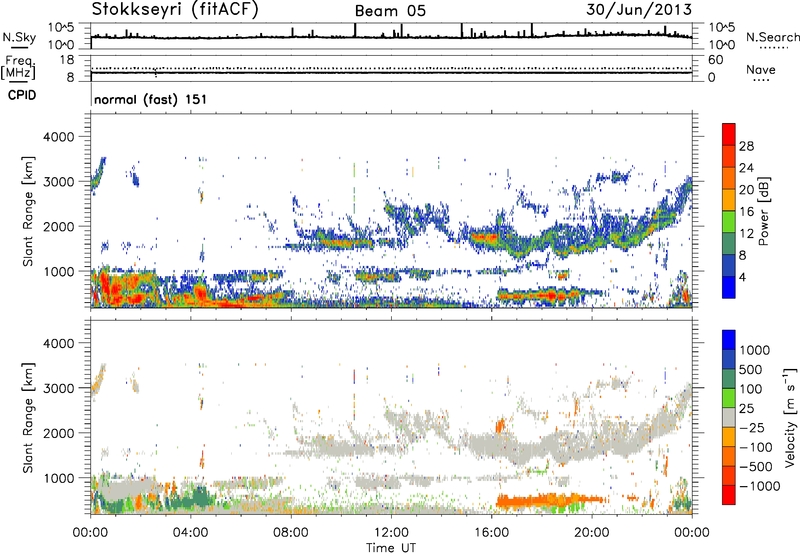Click the -1000 velocity scale value
Image resolution: width=800 pixels, height=554 pixels.
click(x=760, y=486)
